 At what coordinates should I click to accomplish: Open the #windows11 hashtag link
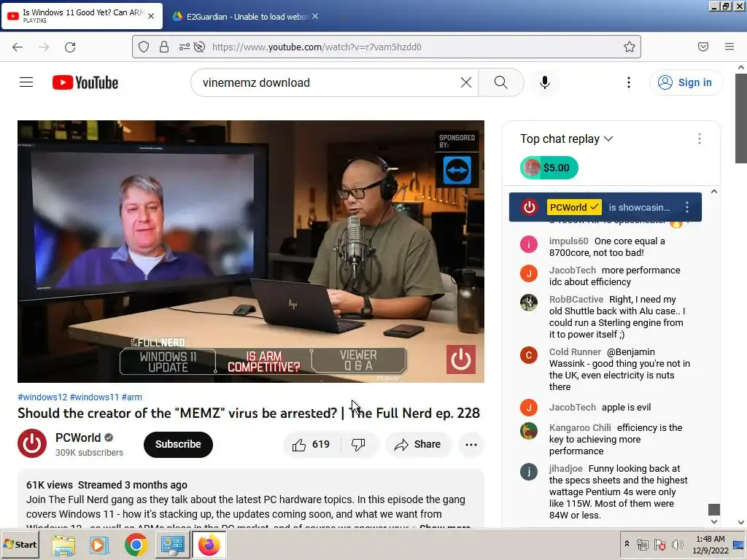pos(94,397)
